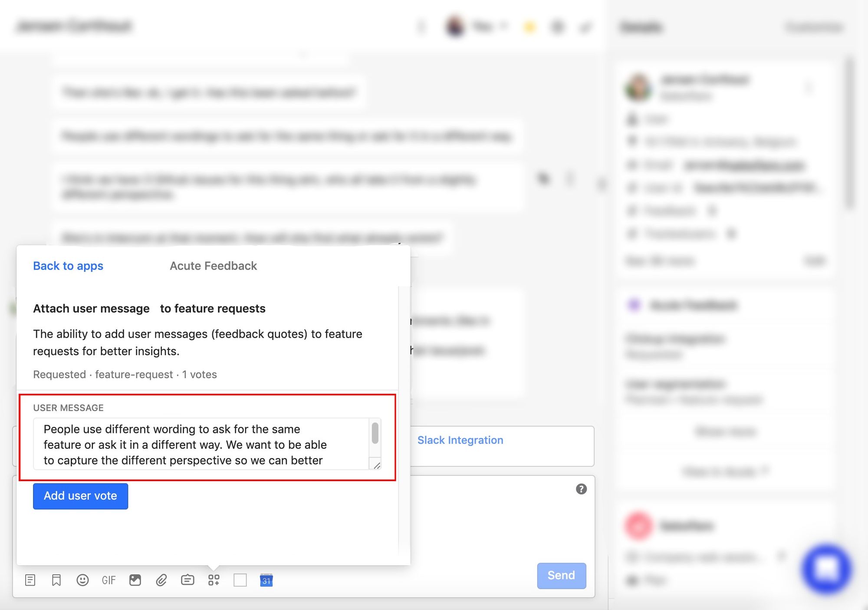
Task: Click the Slack Integration feature request
Action: point(460,440)
